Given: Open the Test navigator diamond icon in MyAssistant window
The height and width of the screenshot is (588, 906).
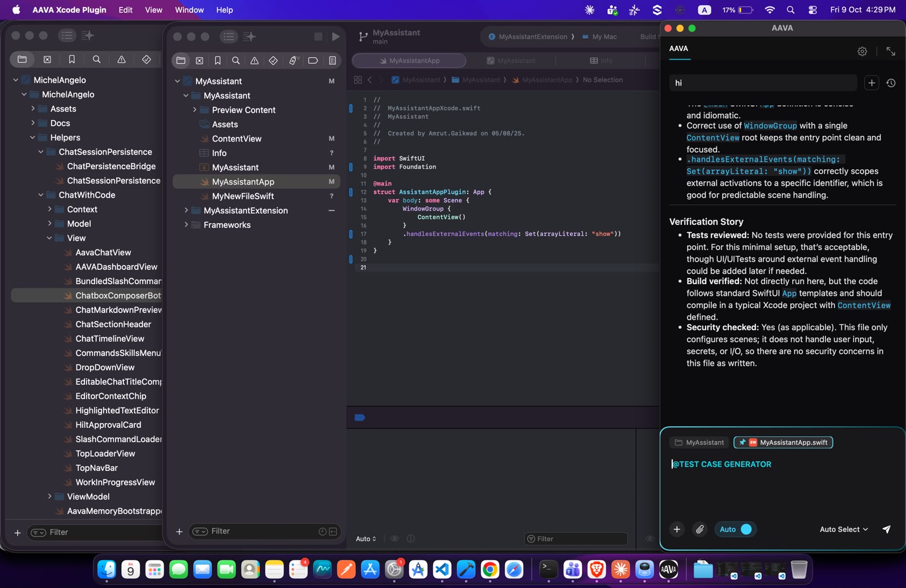Looking at the screenshot, I should click(273, 61).
